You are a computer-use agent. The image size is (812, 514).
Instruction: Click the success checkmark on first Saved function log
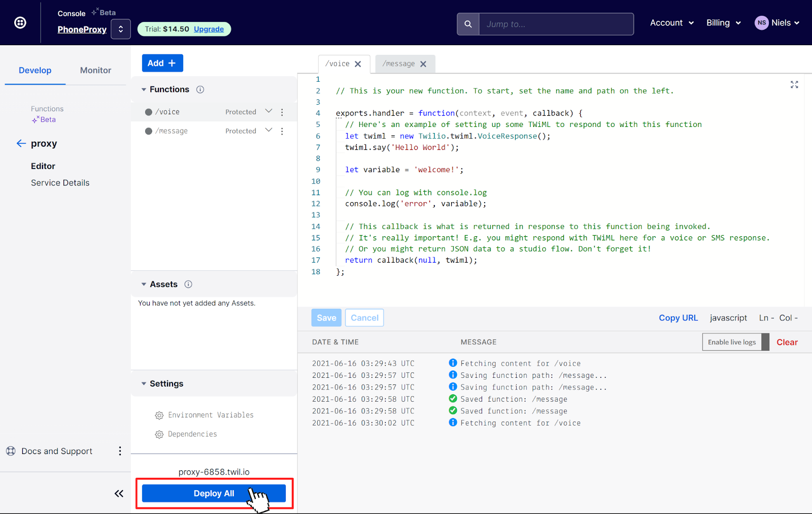[453, 399]
